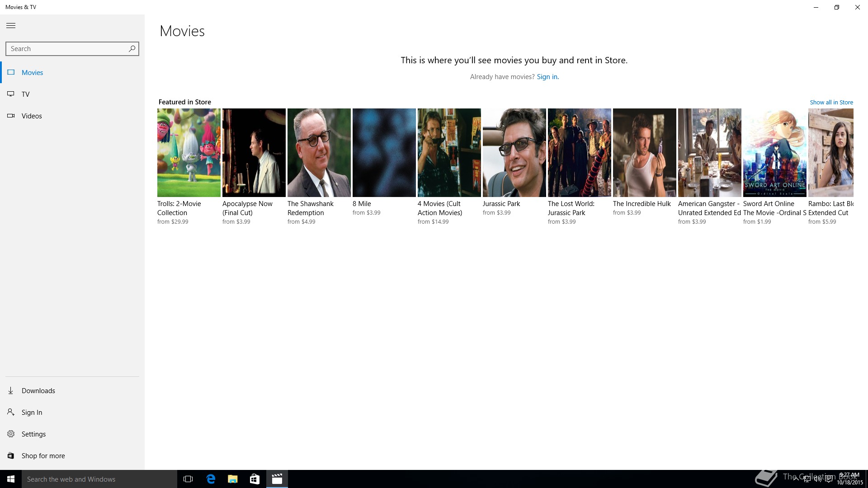Click the volume speaker tray icon
This screenshot has height=488, width=868.
(x=817, y=479)
